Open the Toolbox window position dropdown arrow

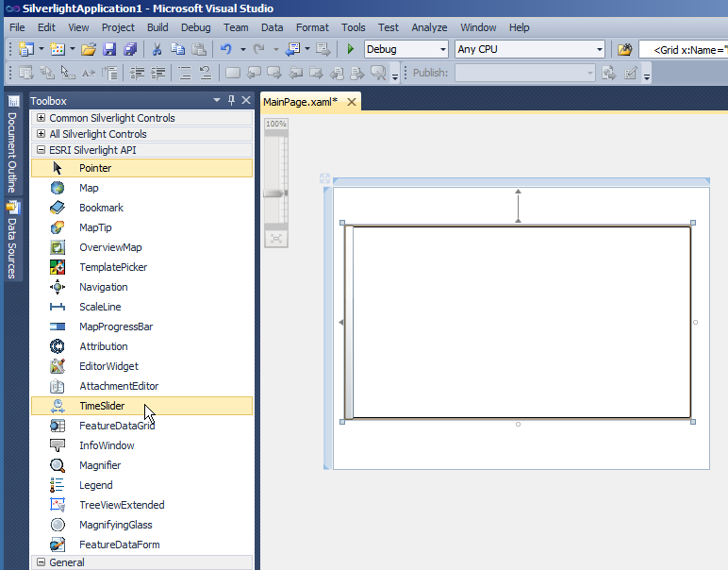[x=217, y=100]
